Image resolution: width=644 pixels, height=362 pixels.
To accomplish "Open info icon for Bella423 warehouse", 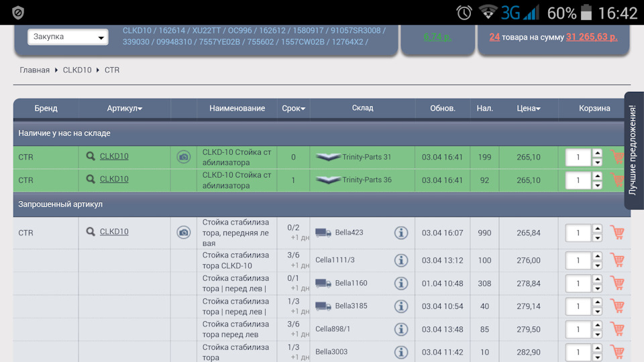I will [x=401, y=233].
